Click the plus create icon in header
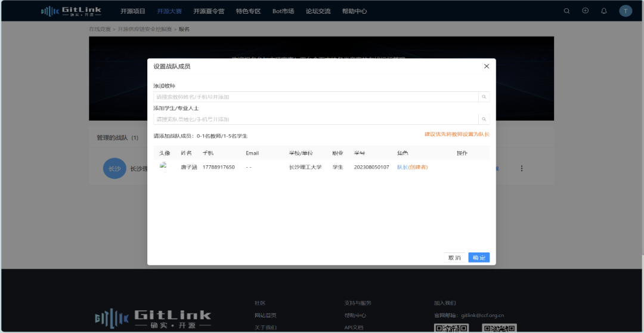The image size is (644, 333). pos(586,11)
